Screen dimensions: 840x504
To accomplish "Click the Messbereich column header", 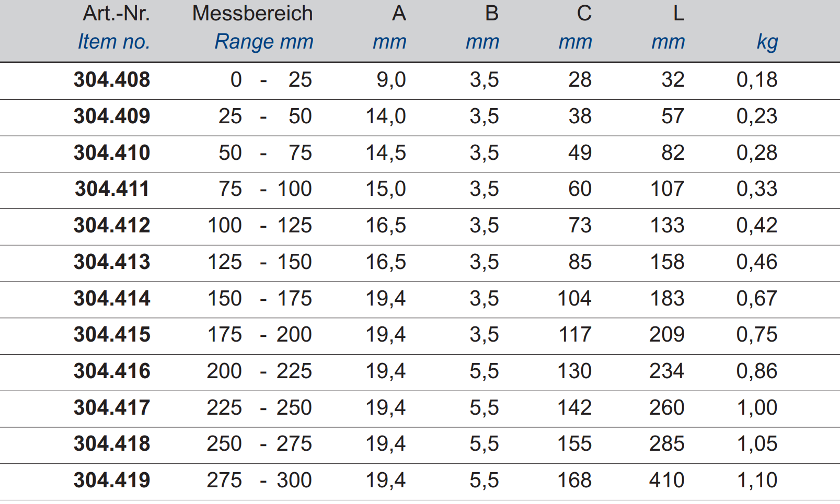I will (252, 14).
